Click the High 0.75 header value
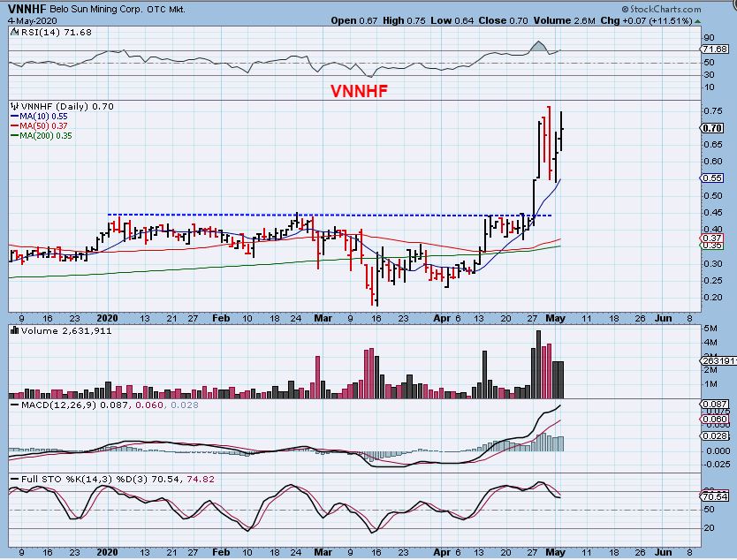The height and width of the screenshot is (560, 737). pyautogui.click(x=404, y=20)
